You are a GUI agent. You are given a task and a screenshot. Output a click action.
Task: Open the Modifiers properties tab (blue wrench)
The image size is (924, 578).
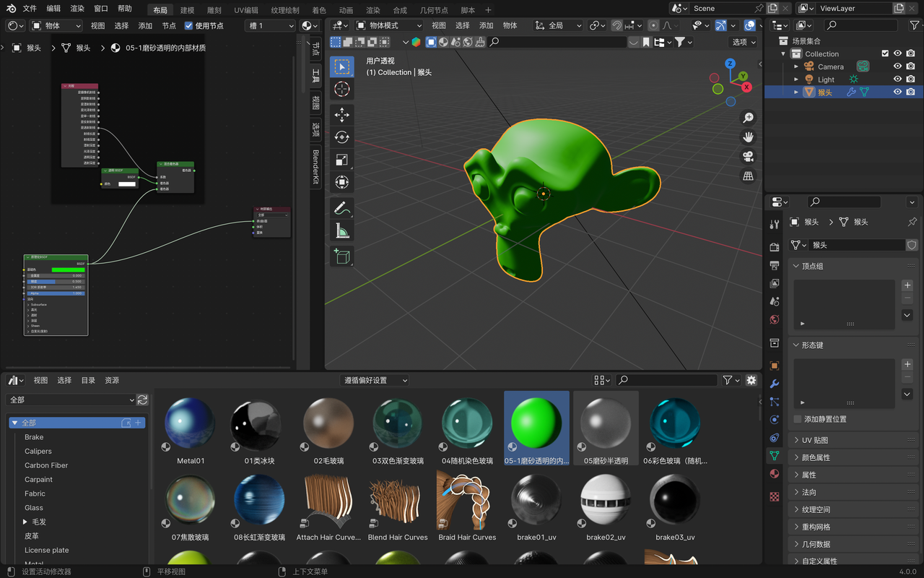(x=775, y=384)
